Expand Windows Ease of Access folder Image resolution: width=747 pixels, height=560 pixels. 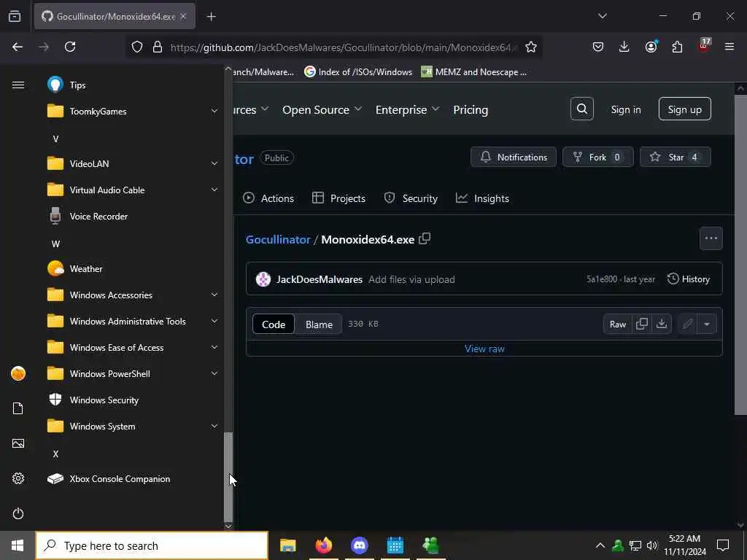[133, 347]
